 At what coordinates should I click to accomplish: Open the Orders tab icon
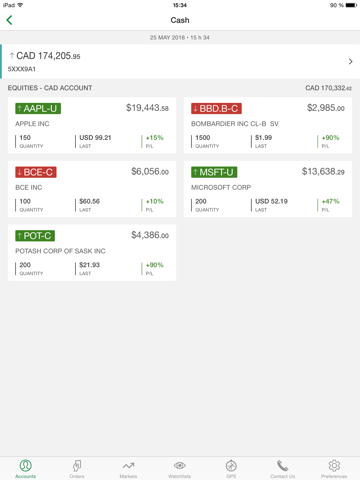[x=77, y=465]
